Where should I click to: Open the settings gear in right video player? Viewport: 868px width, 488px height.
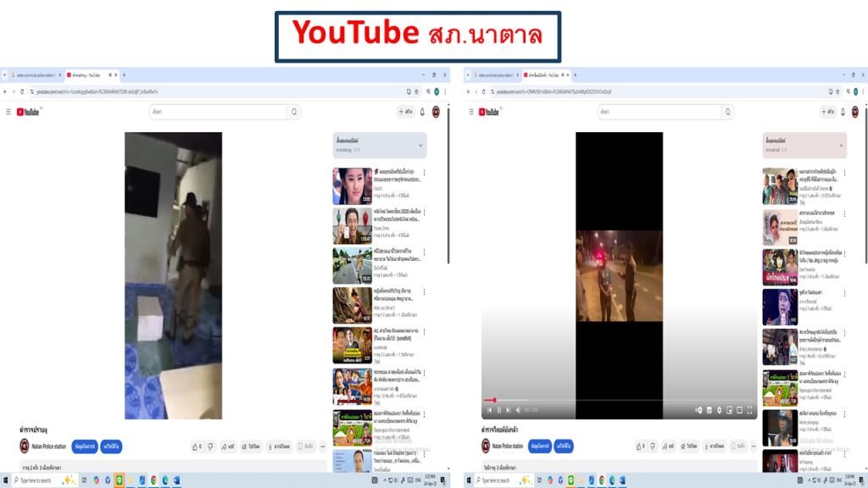(719, 410)
